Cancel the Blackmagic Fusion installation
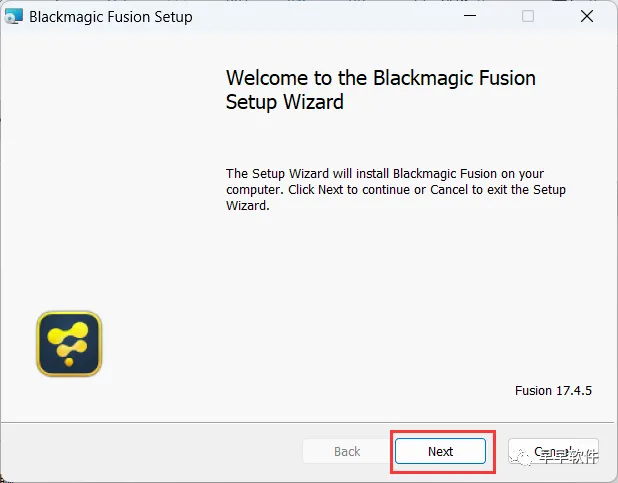 click(553, 451)
